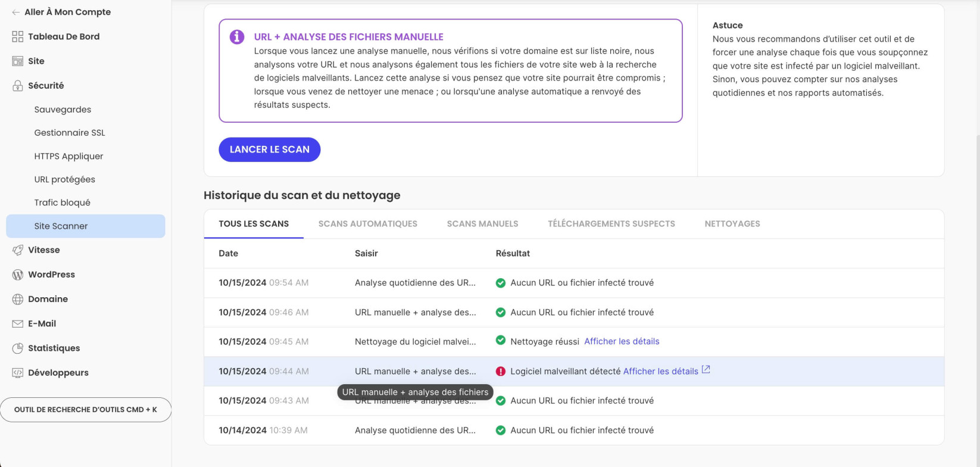Collapse the Sécurité sidebar section

pos(46,85)
